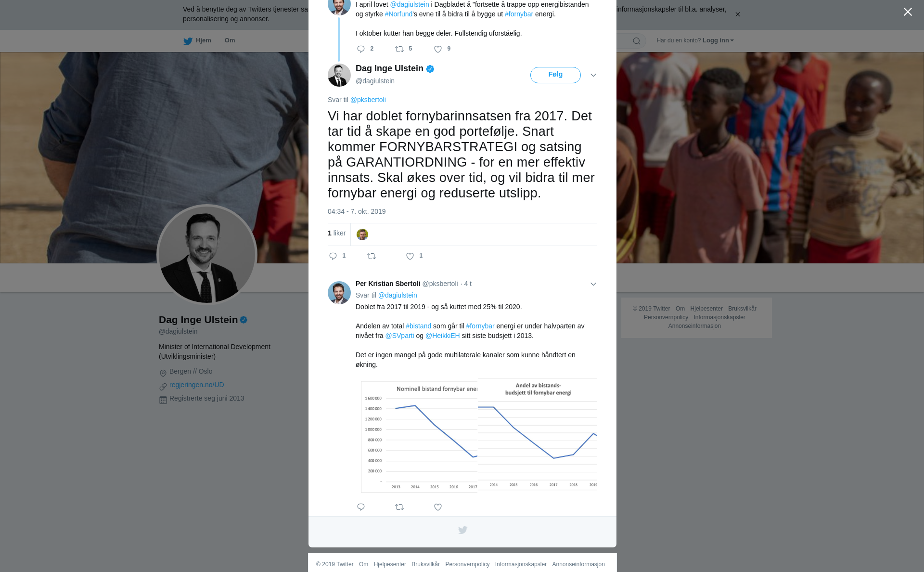This screenshot has width=924, height=572.
Task: Reply to Dag Inge Ulstein's main tweet
Action: pos(333,256)
